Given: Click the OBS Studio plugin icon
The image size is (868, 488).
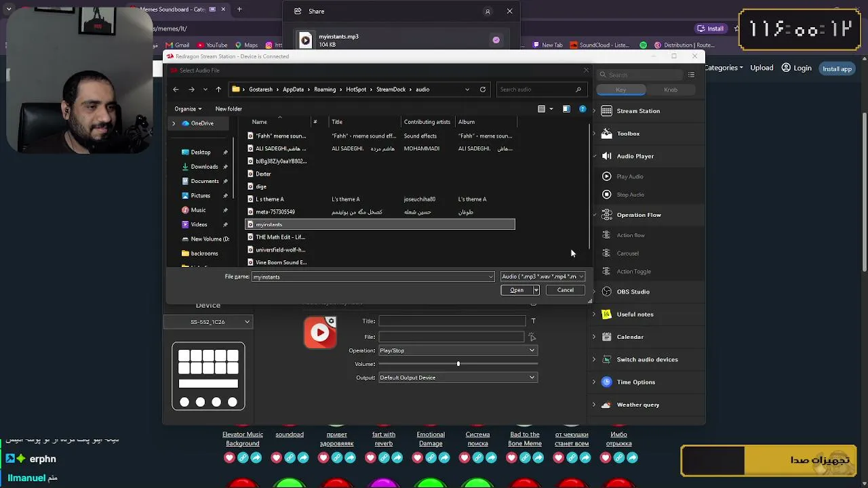Looking at the screenshot, I should coord(606,291).
